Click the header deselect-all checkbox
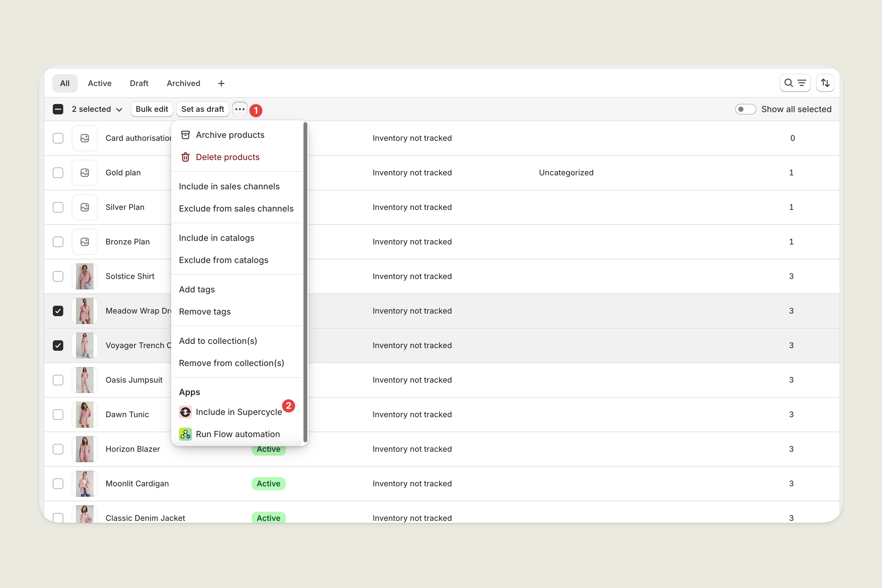 [x=58, y=109]
